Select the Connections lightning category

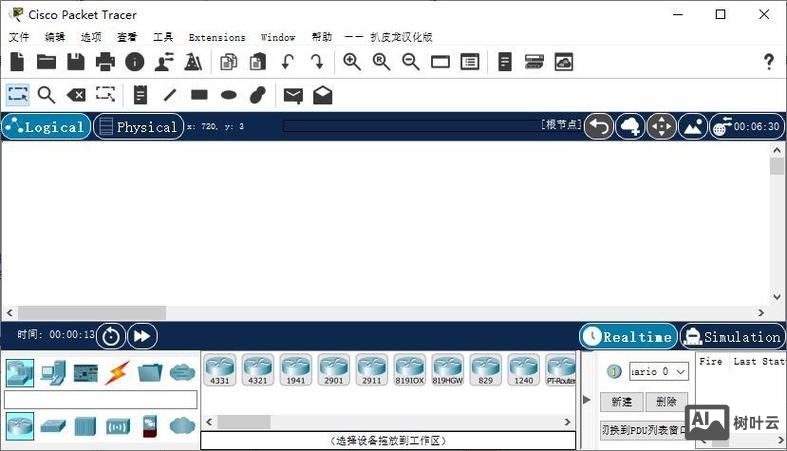point(117,373)
